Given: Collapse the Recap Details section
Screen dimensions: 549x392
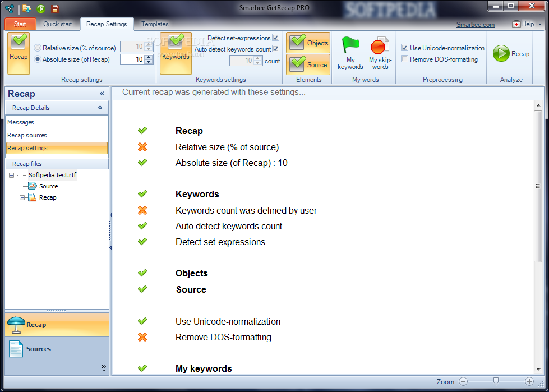Looking at the screenshot, I should [x=100, y=108].
